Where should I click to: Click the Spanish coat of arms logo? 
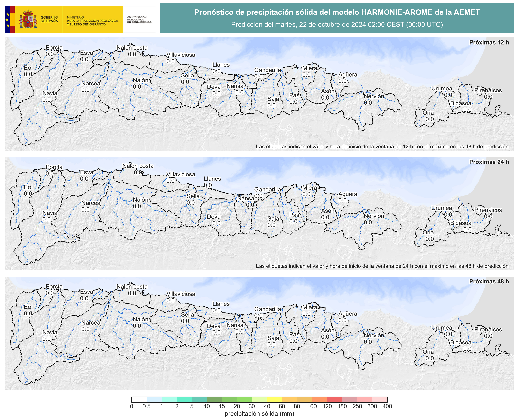click(x=28, y=19)
